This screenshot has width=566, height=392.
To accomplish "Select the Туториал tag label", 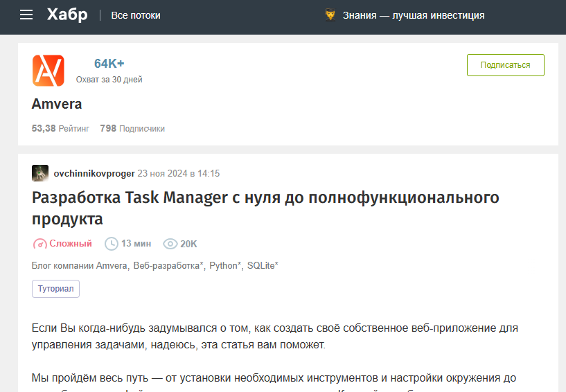I will (55, 289).
